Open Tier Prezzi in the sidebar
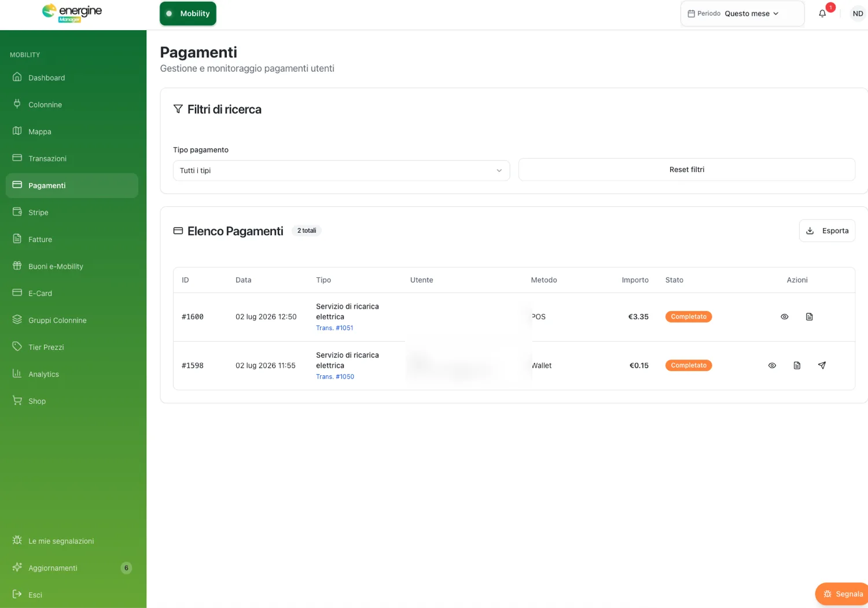This screenshot has height=608, width=868. click(x=72, y=347)
